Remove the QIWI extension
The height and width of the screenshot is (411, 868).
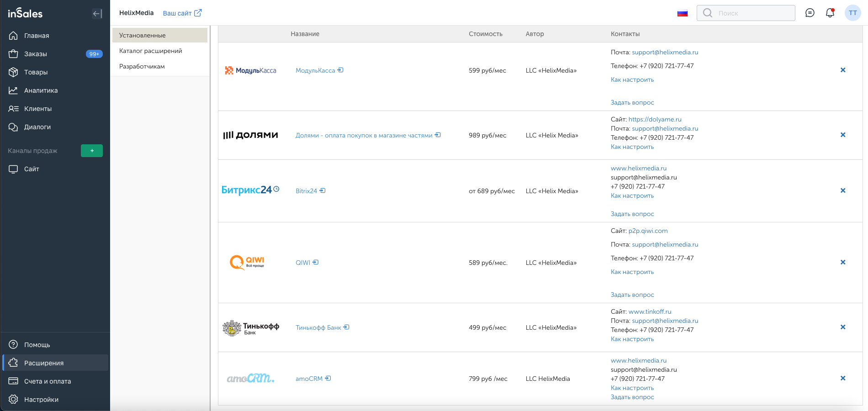(x=843, y=262)
